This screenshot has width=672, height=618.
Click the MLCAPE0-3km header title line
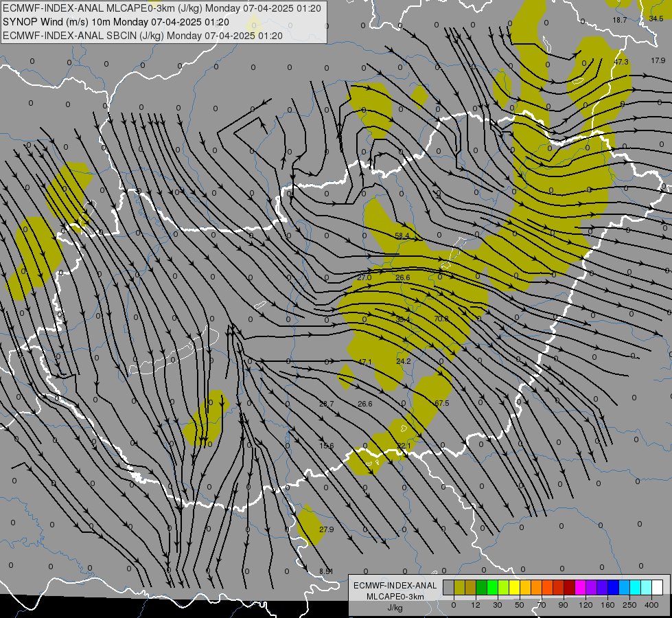[161, 8]
